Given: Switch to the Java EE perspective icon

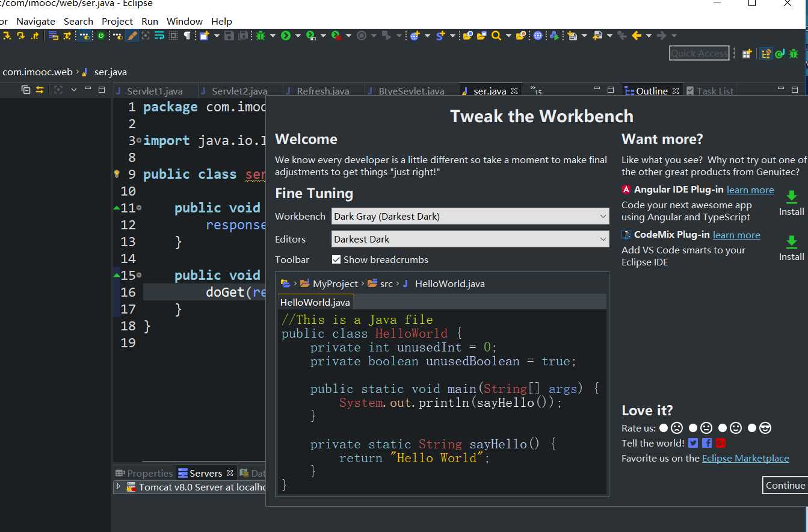Looking at the screenshot, I should point(766,54).
